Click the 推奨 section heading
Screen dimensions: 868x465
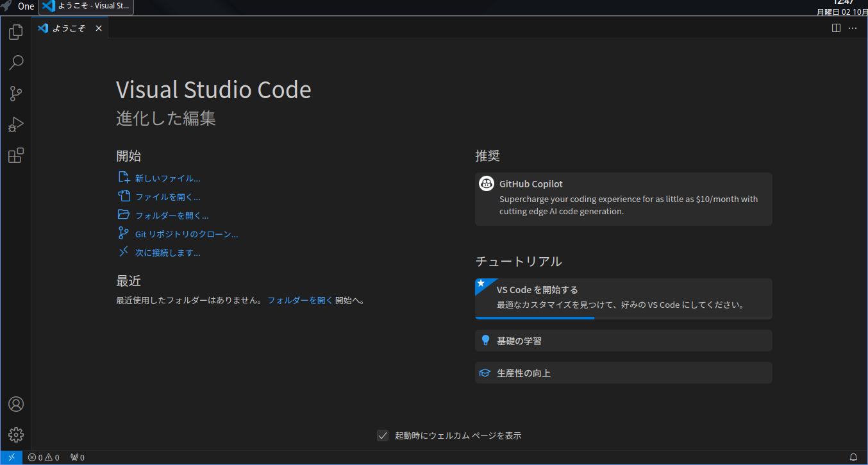(487, 156)
